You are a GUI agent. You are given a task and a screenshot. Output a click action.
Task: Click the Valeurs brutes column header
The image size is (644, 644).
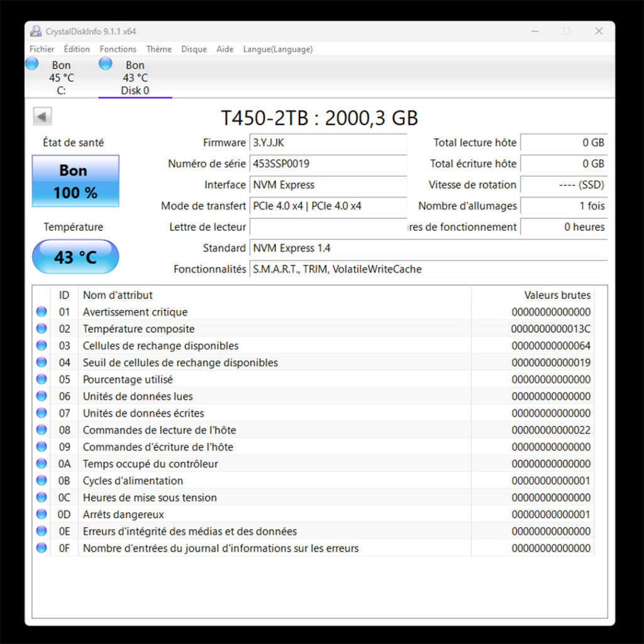(533, 295)
